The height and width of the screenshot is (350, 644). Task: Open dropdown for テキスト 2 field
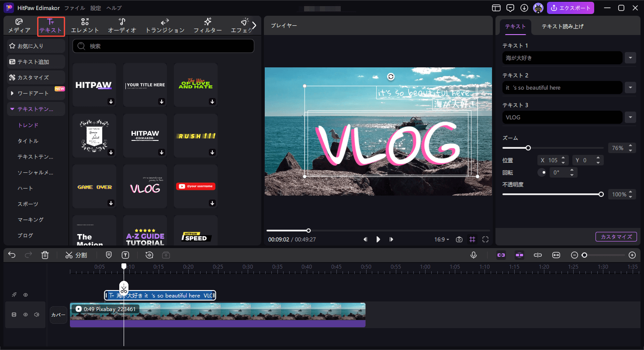click(630, 87)
